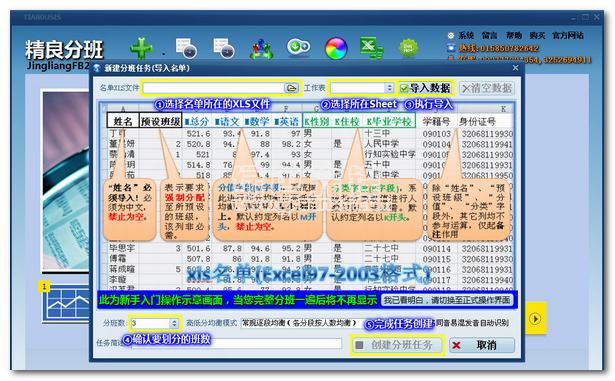Click the green gear badge icon
The width and height of the screenshot is (615, 381).
[x=408, y=48]
